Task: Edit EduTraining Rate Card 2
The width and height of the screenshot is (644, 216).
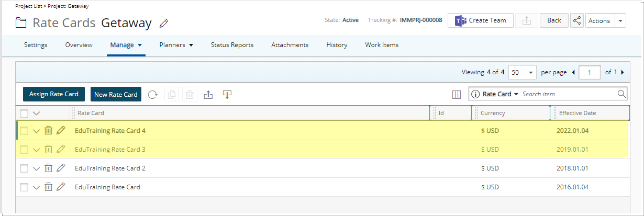Action: point(61,168)
